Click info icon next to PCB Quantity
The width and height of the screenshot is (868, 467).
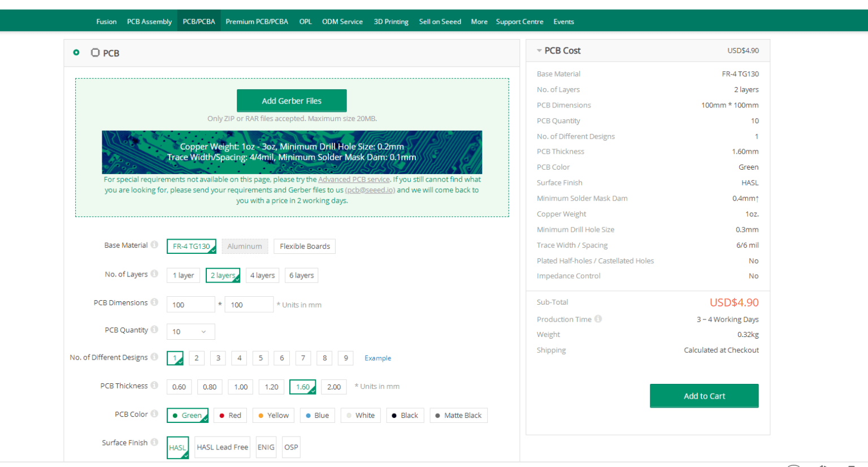154,330
